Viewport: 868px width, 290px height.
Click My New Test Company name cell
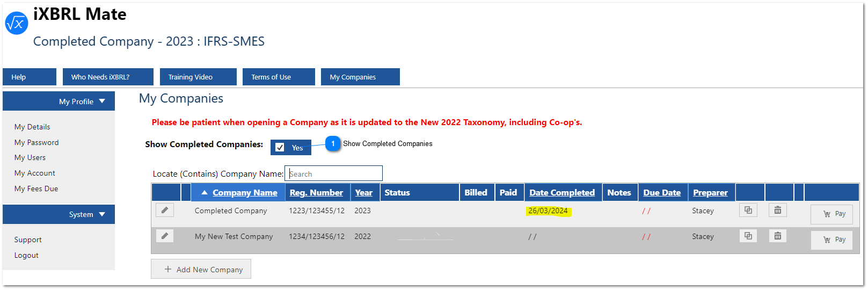[234, 236]
